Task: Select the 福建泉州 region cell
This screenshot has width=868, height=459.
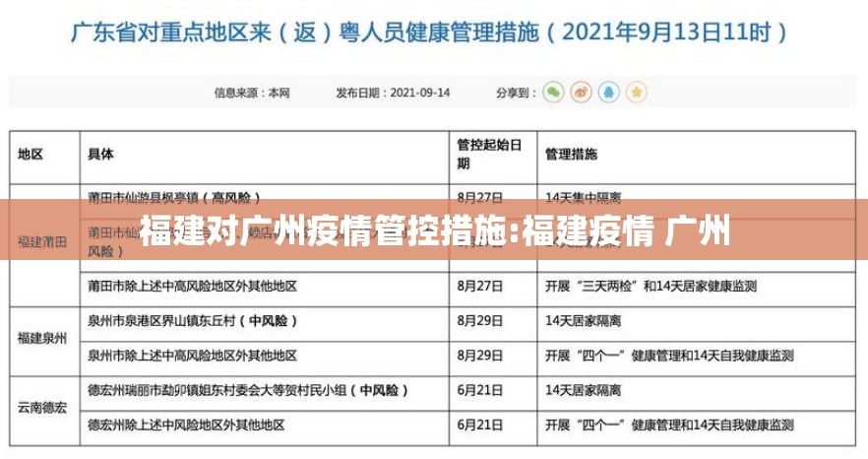Action: 41,338
